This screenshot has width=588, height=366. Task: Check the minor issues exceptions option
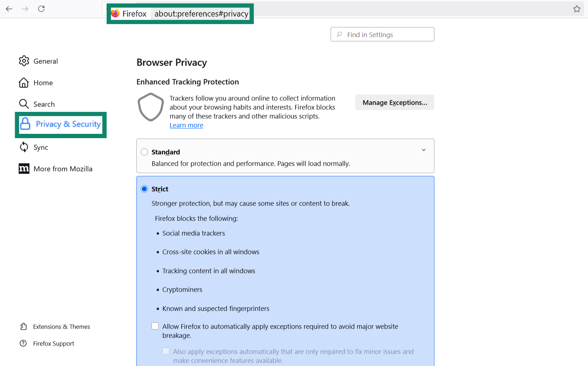point(166,351)
